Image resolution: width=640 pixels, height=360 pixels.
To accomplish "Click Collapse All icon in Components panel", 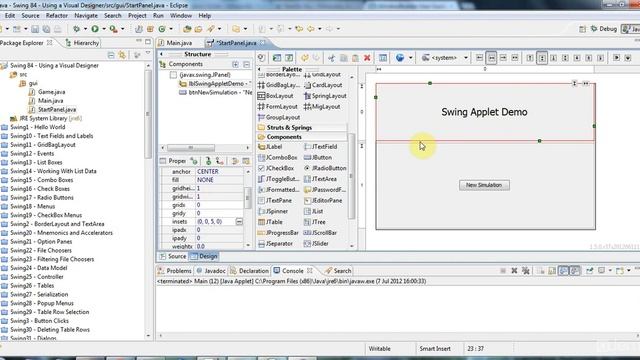I will point(247,64).
